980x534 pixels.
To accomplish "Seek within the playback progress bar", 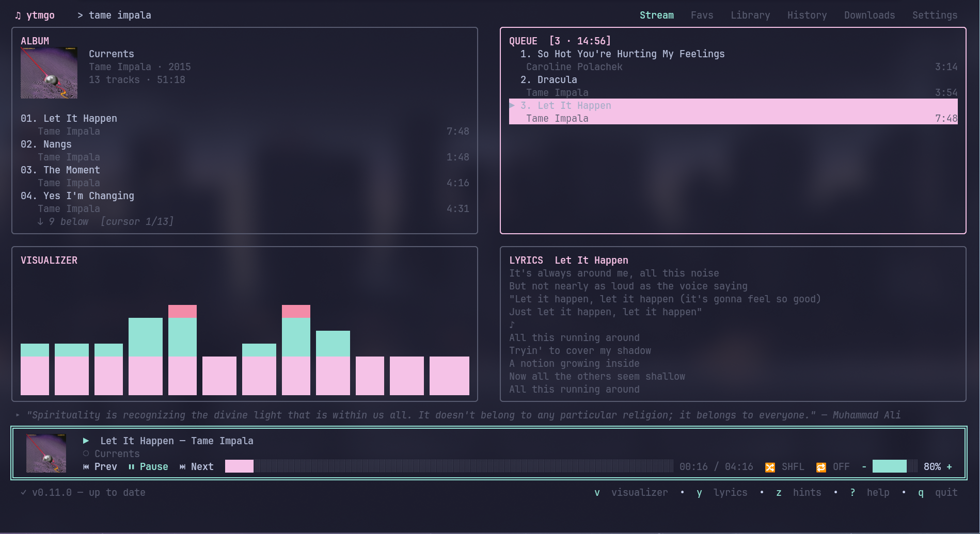I will point(449,466).
